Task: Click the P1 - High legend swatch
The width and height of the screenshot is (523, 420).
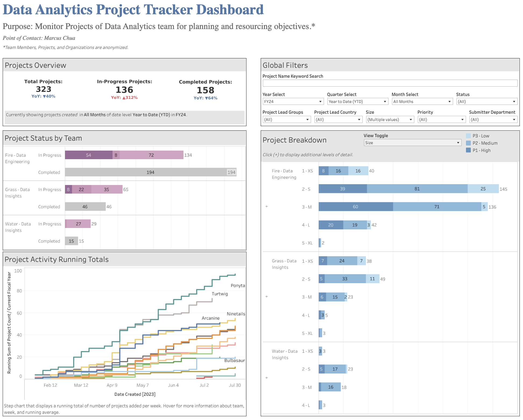Action: coord(468,150)
